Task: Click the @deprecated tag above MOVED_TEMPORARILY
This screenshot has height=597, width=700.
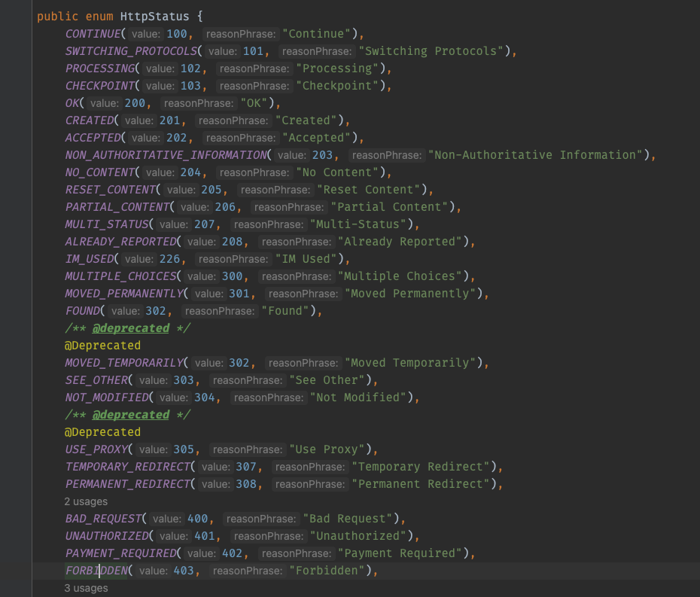Action: [131, 328]
